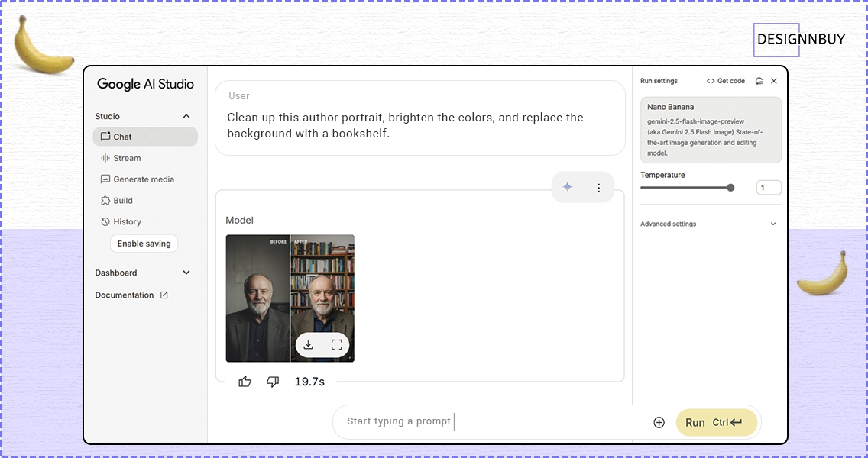Expand the Advanced settings section

pyautogui.click(x=708, y=224)
